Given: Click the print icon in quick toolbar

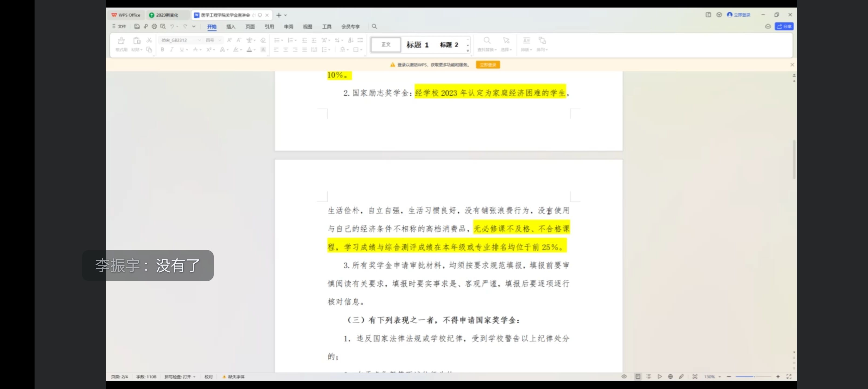Looking at the screenshot, I should pos(154,26).
